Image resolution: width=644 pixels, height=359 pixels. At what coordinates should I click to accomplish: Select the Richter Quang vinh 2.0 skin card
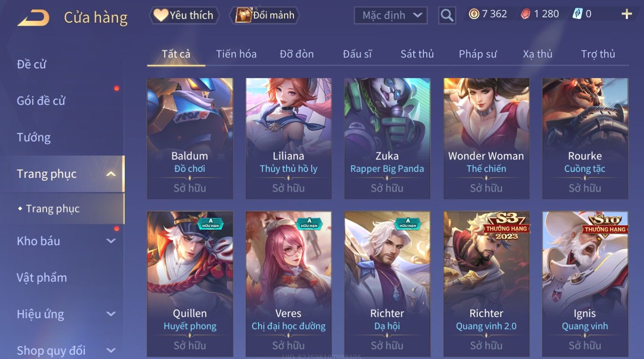pos(486,284)
